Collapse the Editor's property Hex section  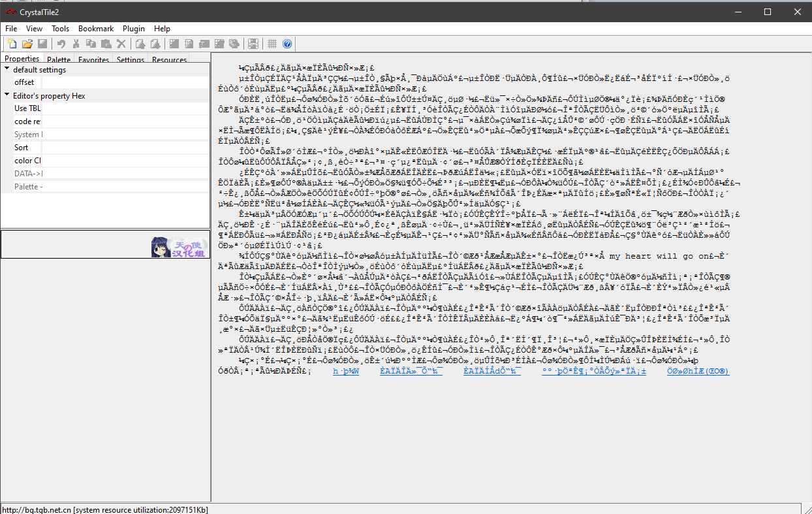pos(7,95)
